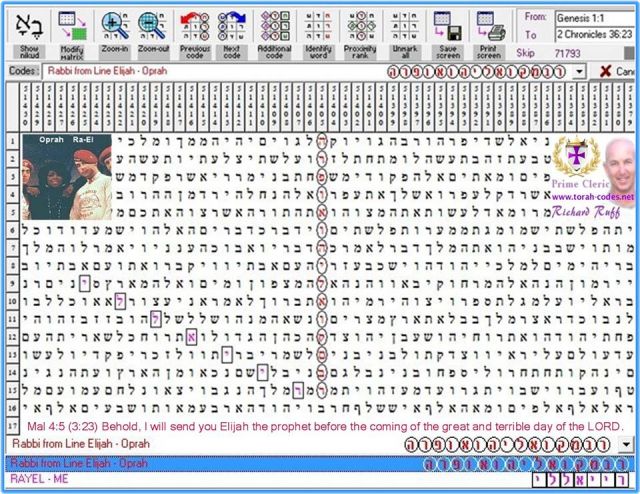Viewport: 640px width, 494px height.
Task: Click the Identify word label button
Action: (x=318, y=52)
